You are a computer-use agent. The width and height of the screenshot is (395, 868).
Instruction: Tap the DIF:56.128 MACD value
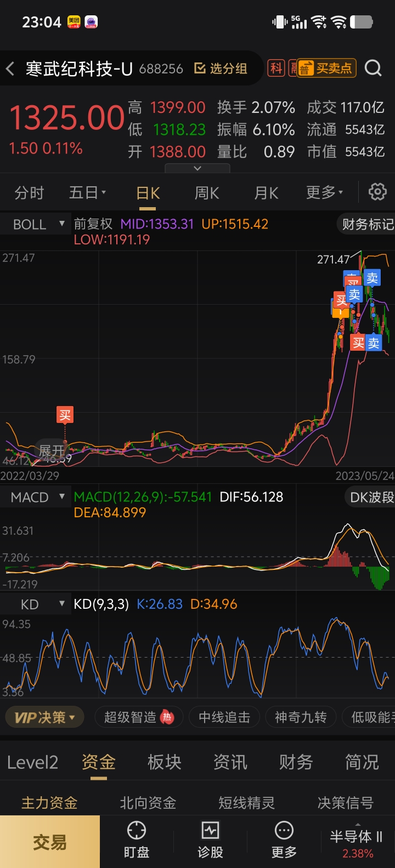coord(251,497)
